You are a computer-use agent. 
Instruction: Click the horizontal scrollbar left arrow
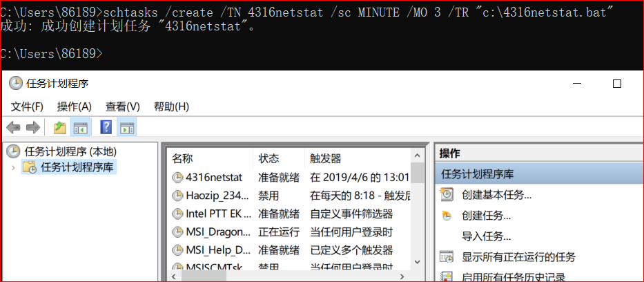[174, 276]
